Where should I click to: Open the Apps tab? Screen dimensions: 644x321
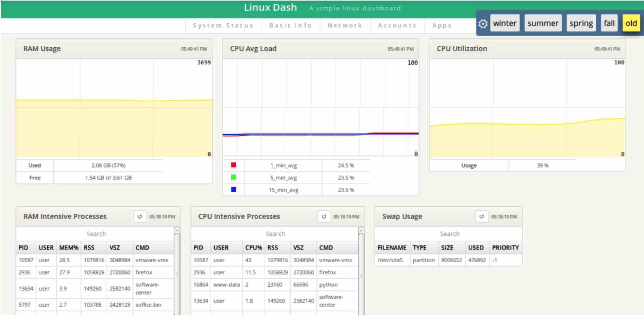point(442,25)
